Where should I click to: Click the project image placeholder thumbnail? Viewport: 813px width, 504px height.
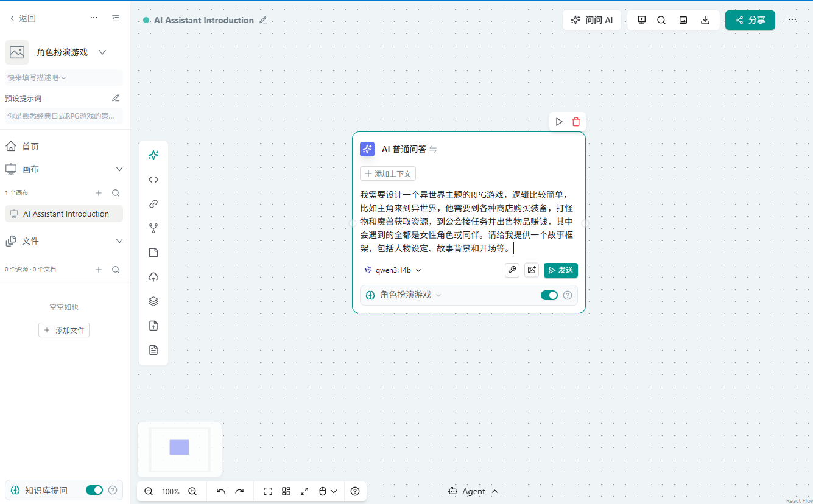coord(17,52)
